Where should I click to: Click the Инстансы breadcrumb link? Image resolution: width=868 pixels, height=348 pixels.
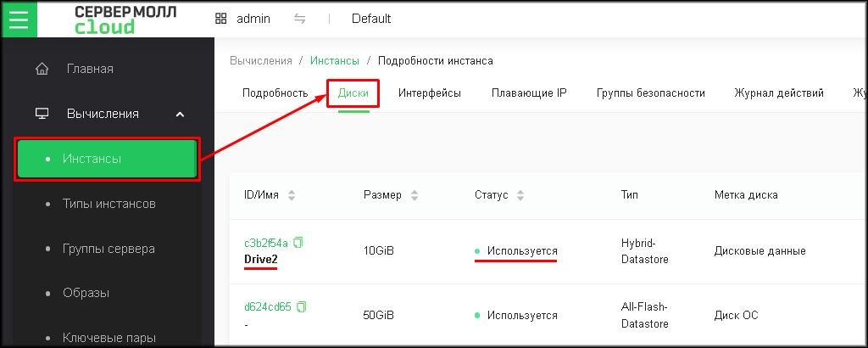point(334,61)
